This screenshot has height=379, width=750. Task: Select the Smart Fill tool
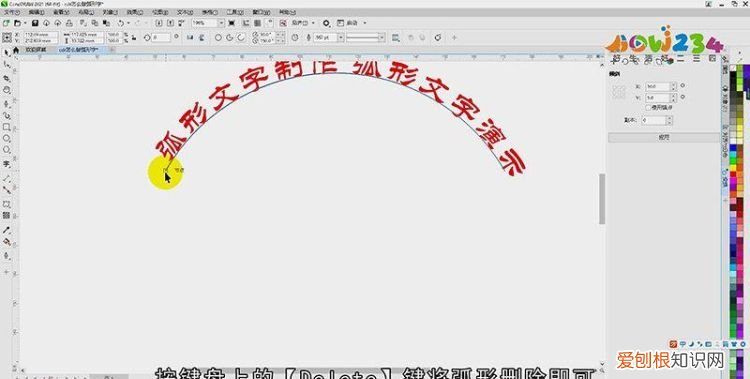pos(7,256)
